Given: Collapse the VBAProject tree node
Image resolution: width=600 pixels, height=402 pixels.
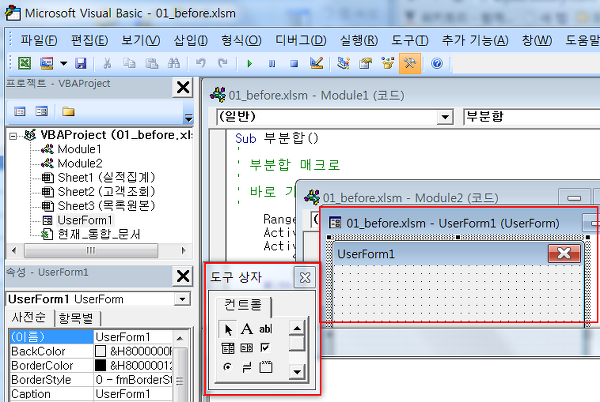Looking at the screenshot, I should tap(13, 136).
